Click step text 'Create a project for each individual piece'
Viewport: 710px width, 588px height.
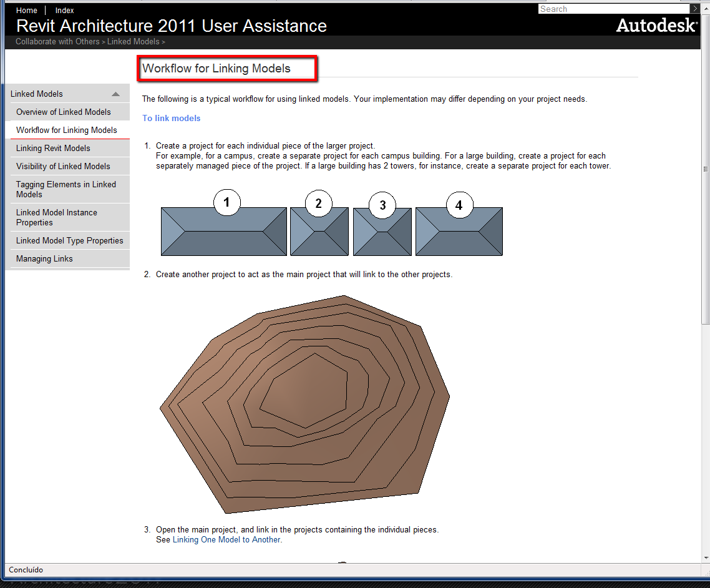(x=265, y=146)
